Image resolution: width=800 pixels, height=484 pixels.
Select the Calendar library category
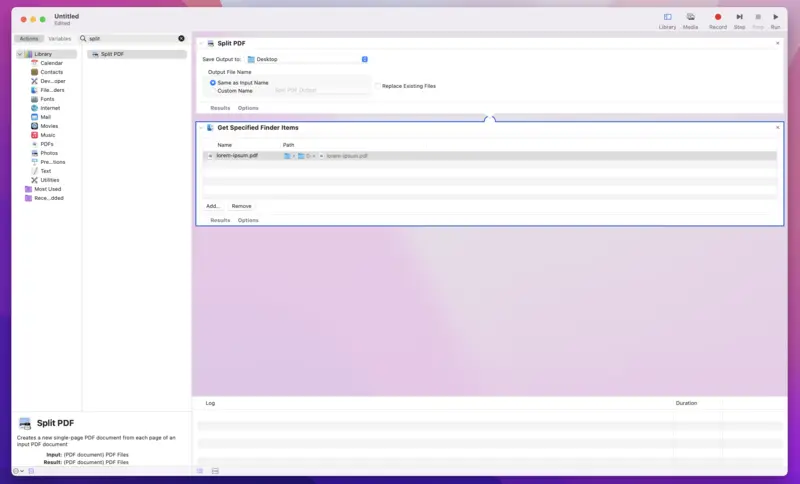click(50, 63)
